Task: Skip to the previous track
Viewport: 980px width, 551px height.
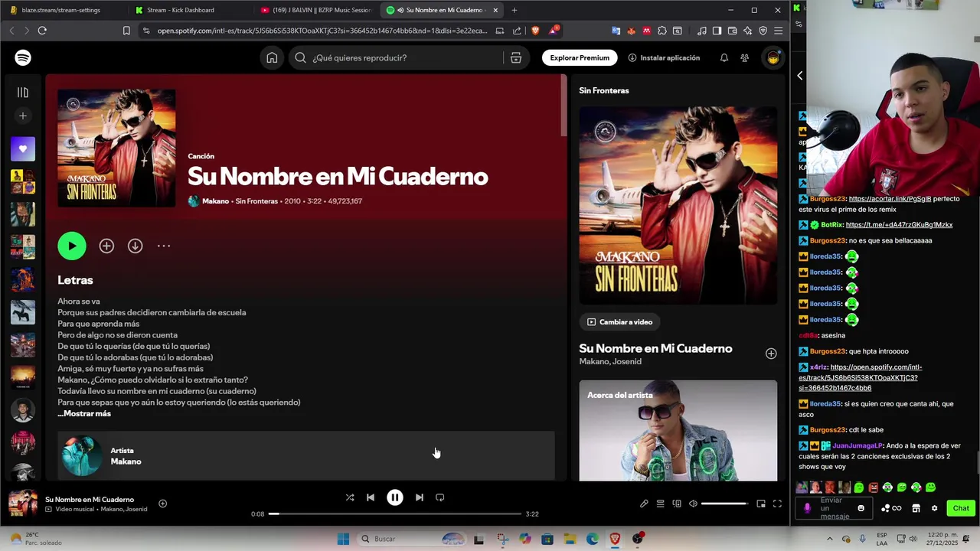Action: (x=371, y=497)
